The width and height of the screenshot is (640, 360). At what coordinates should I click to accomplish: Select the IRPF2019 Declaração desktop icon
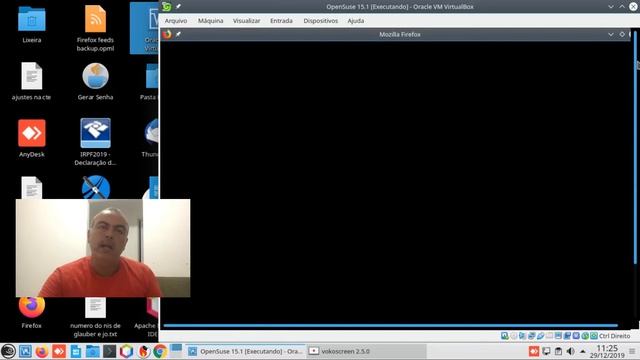tap(95, 142)
